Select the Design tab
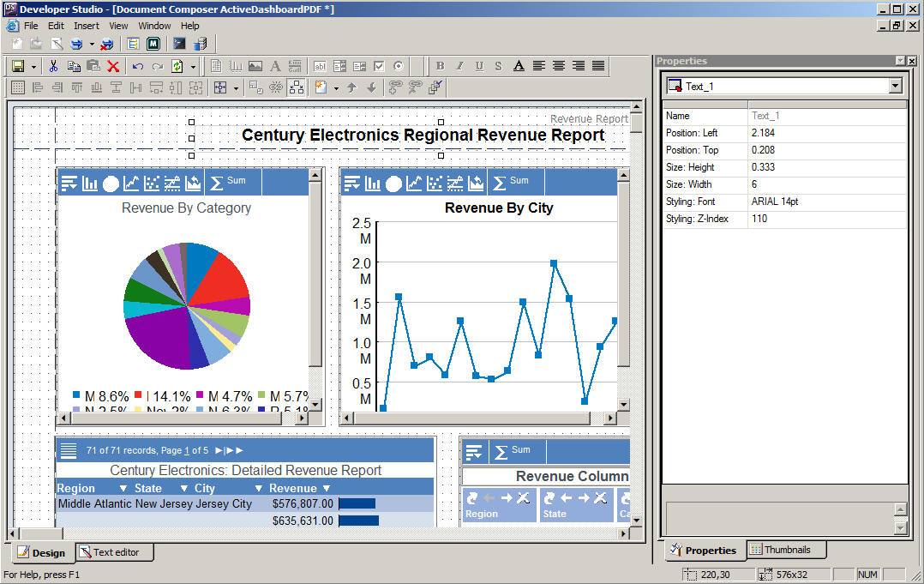Image resolution: width=924 pixels, height=584 pixels. point(41,553)
